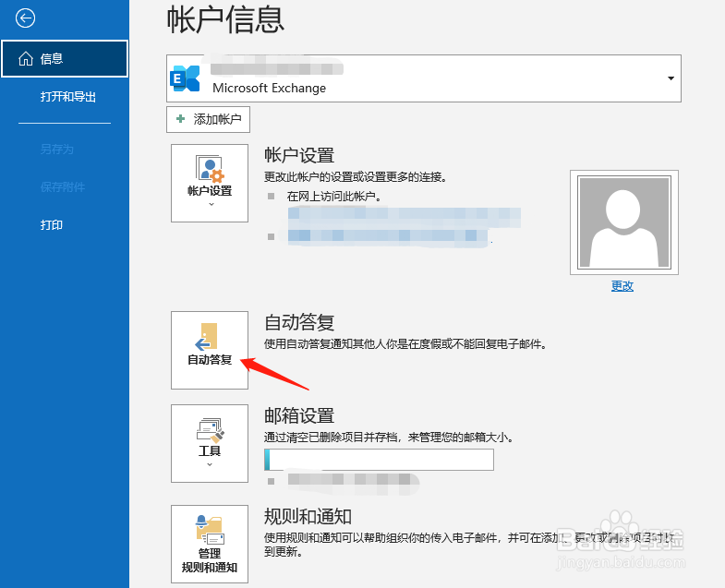
Task: Click the 自动答复 door-arrow button
Action: (210, 350)
